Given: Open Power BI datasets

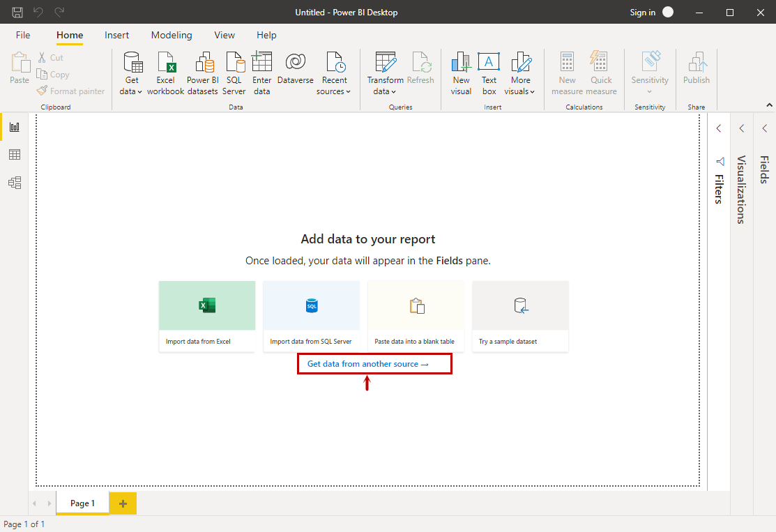Looking at the screenshot, I should (202, 63).
